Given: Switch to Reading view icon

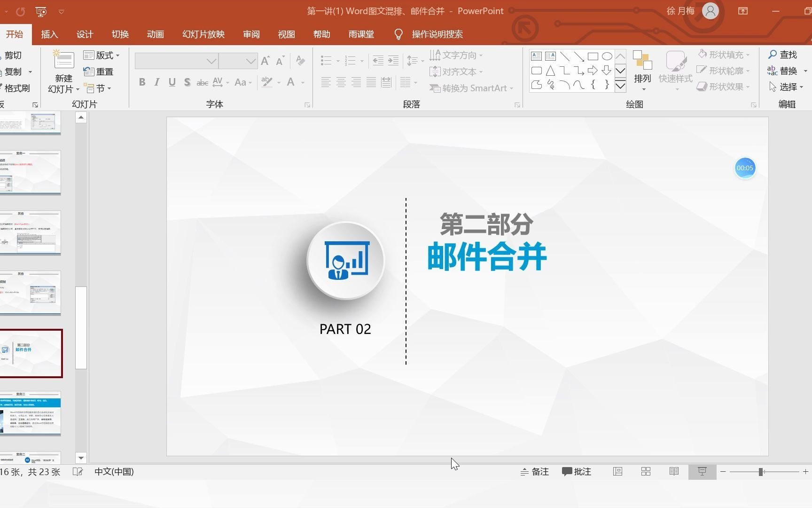Looking at the screenshot, I should pos(674,472).
